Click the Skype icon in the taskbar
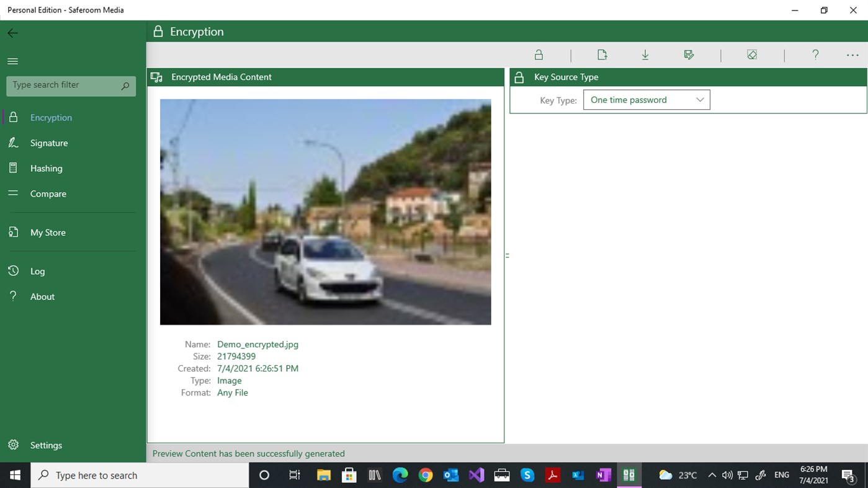This screenshot has width=868, height=488. [x=527, y=475]
